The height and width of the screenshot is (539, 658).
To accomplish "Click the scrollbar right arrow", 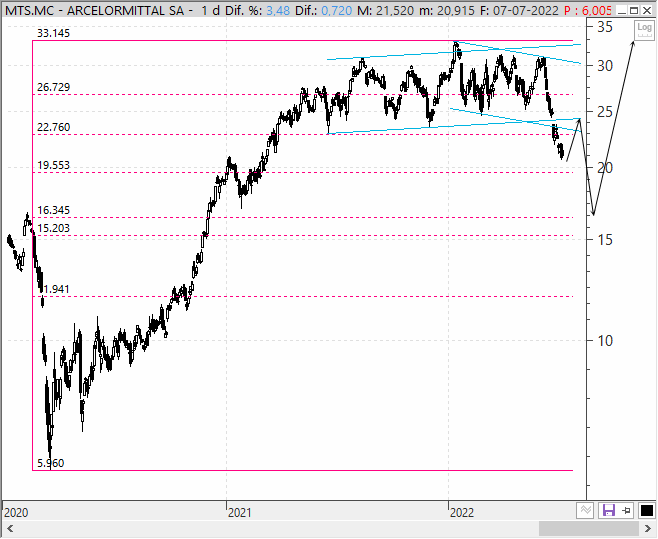I will pyautogui.click(x=648, y=528).
